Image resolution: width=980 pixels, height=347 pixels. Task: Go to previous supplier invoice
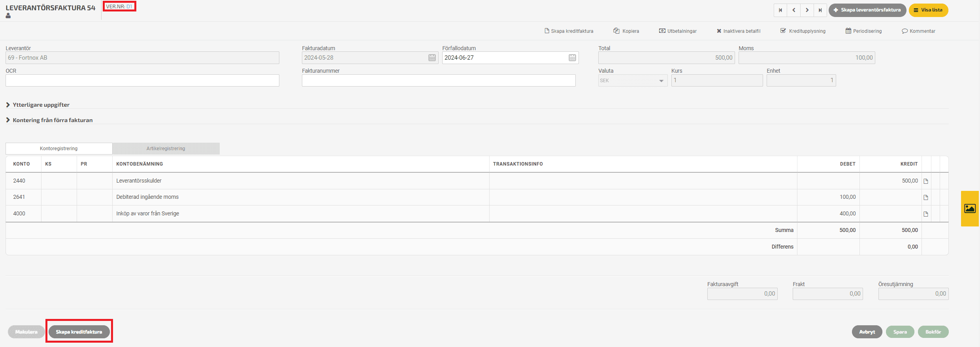pos(794,10)
